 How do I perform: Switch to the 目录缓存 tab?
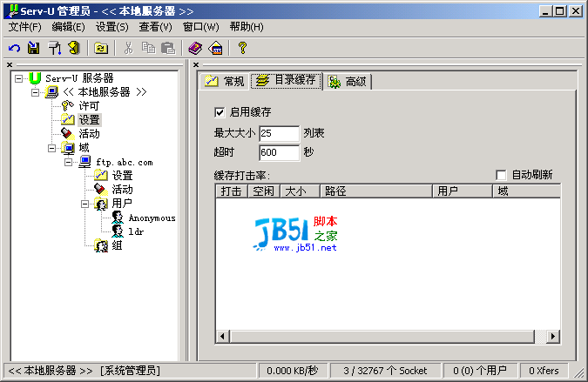(x=287, y=80)
